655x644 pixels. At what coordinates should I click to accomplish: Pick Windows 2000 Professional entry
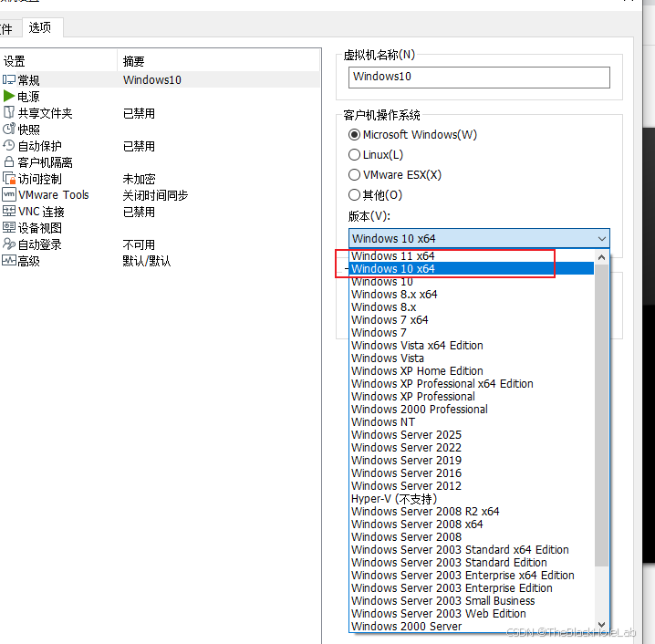tap(472, 410)
